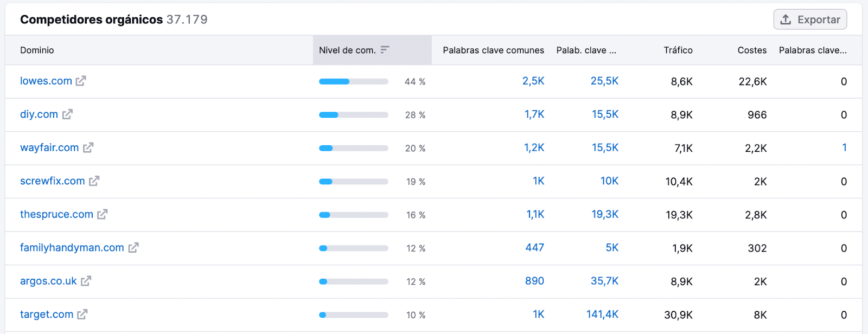Sort table by Costes column header
The width and height of the screenshot is (868, 334).
[x=752, y=50]
